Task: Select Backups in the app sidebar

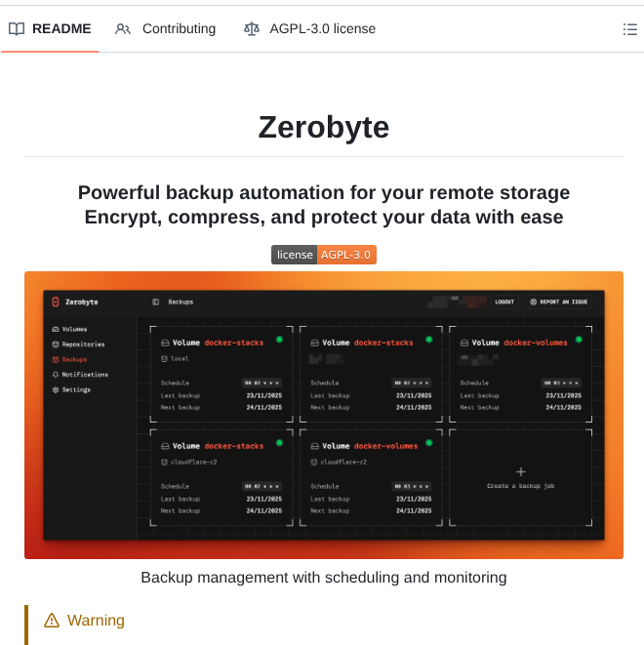Action: (74, 360)
